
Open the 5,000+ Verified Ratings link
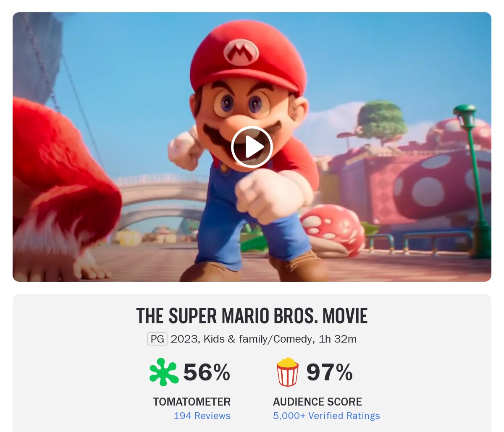click(326, 416)
